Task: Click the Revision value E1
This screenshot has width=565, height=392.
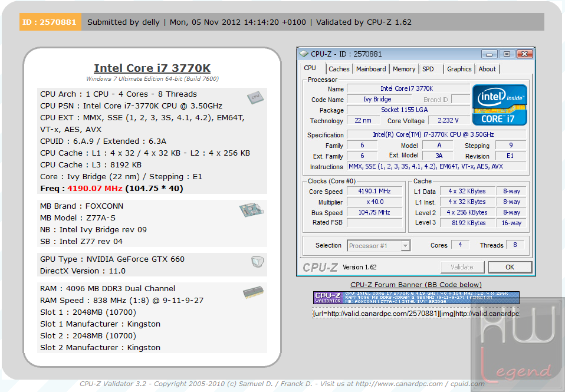Action: tap(511, 156)
